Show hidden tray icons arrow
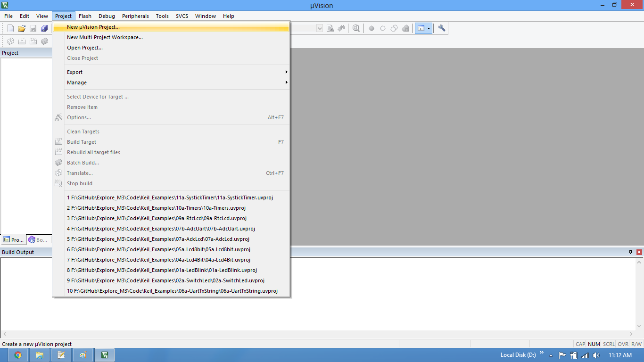This screenshot has height=362, width=644. (x=551, y=355)
